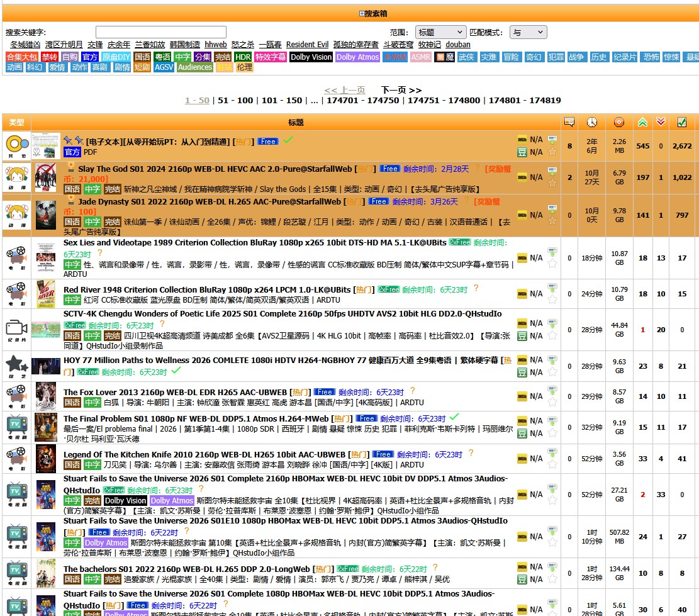The width and height of the screenshot is (699, 616).
Task: Jump to last page 174801 - 174819
Action: pyautogui.click(x=525, y=101)
